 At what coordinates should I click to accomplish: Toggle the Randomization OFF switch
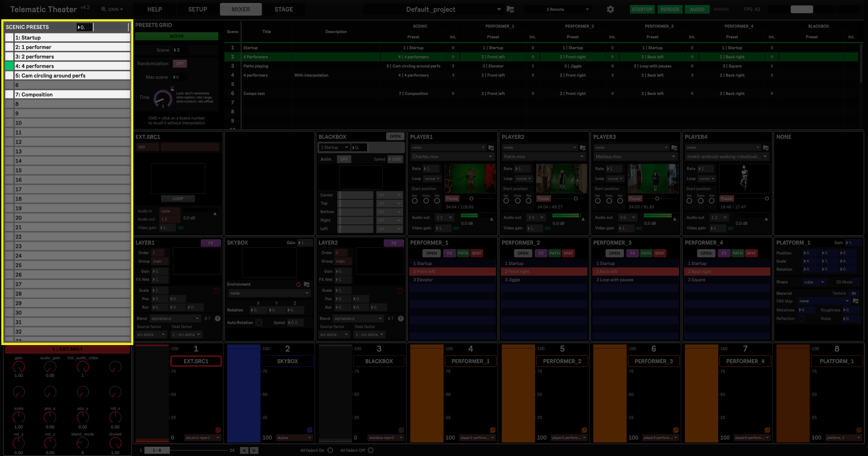(180, 64)
